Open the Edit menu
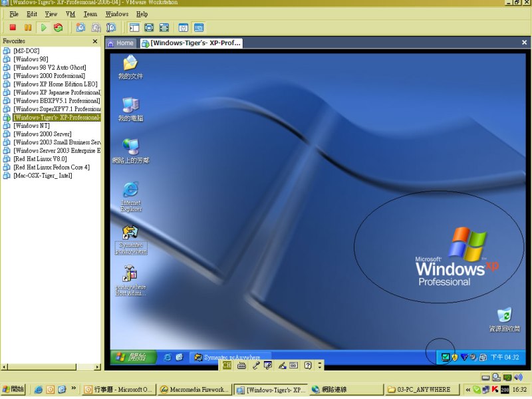 click(31, 14)
